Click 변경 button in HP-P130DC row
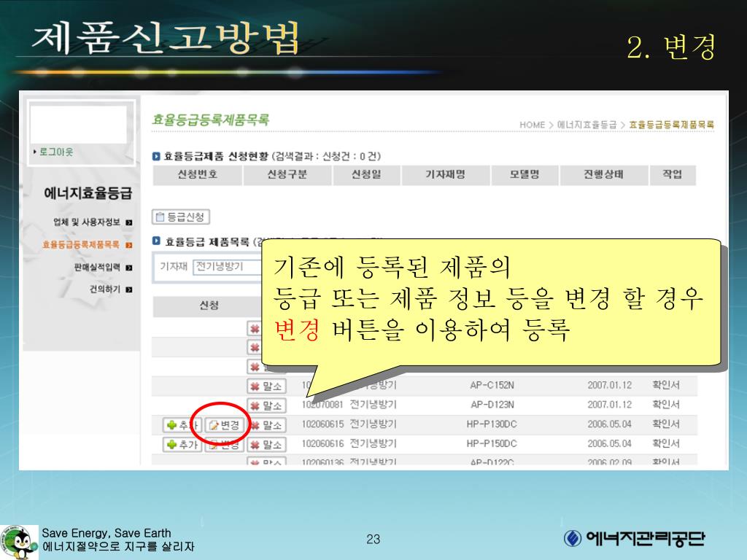Viewport: 747px width, 560px height. click(225, 425)
